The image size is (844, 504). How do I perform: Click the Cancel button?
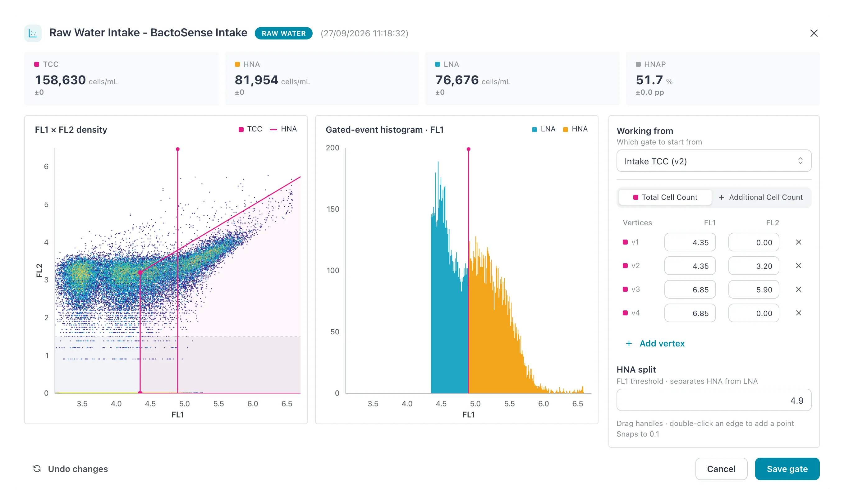pyautogui.click(x=721, y=469)
